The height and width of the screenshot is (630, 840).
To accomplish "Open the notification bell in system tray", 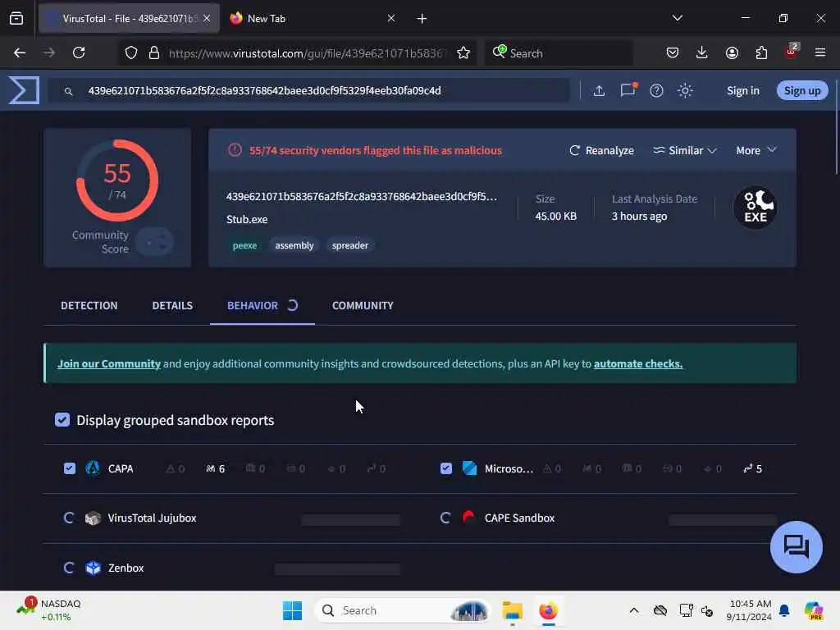I will 784,610.
